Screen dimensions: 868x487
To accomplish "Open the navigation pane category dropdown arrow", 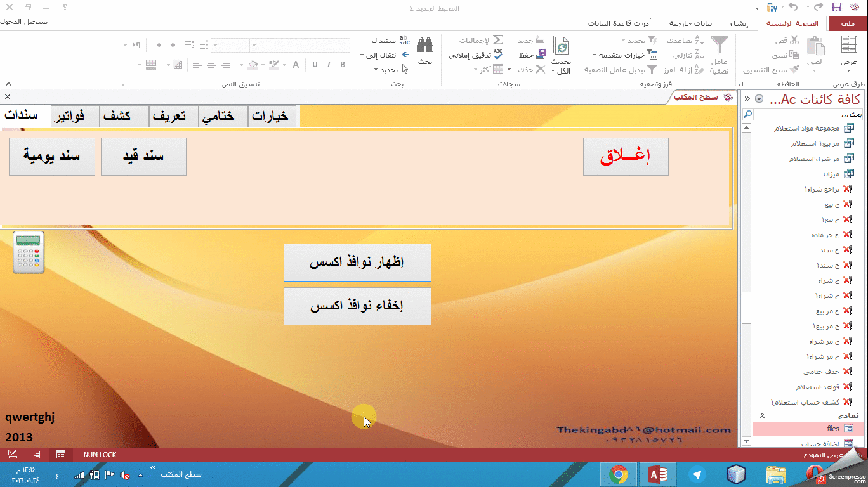I will (759, 100).
